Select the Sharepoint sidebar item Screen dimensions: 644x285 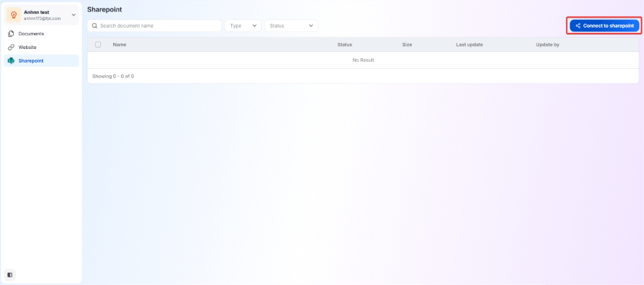(x=41, y=61)
